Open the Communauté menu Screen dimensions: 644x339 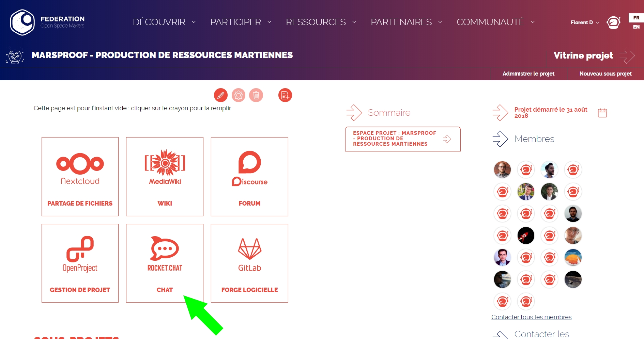[x=495, y=22]
